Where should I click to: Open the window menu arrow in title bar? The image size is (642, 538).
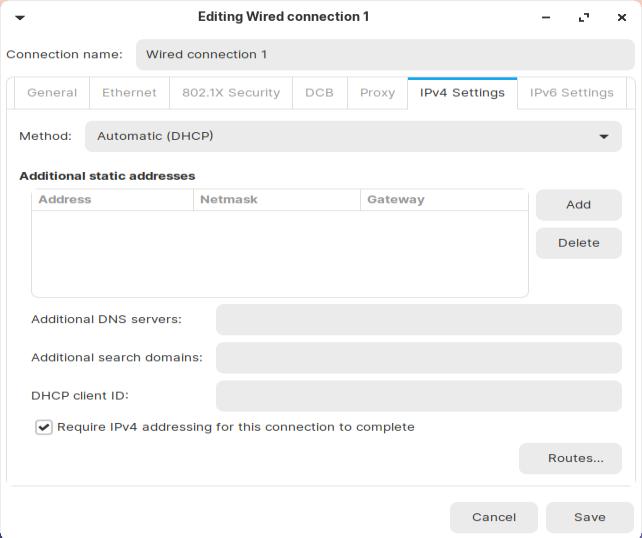coord(20,17)
